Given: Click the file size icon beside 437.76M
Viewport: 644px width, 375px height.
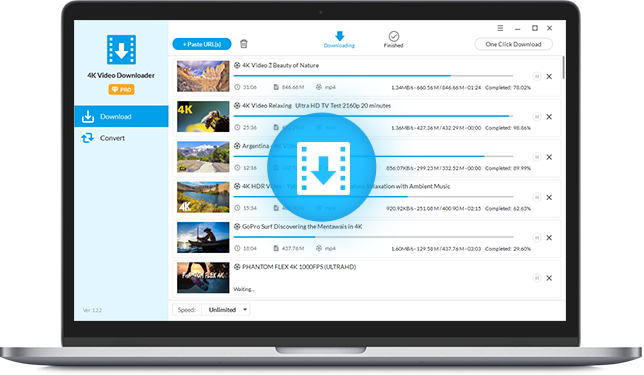Looking at the screenshot, I should pyautogui.click(x=276, y=248).
